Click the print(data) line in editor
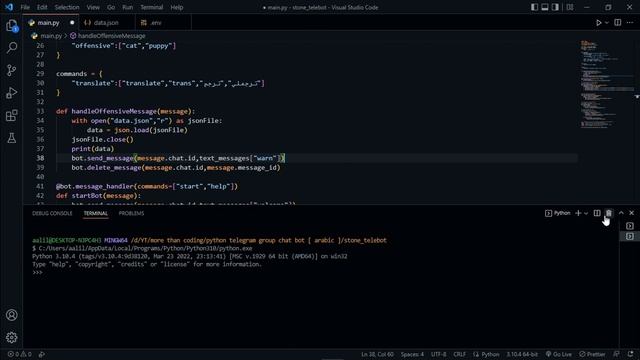Screen dimensions: 640x360 point(93,149)
